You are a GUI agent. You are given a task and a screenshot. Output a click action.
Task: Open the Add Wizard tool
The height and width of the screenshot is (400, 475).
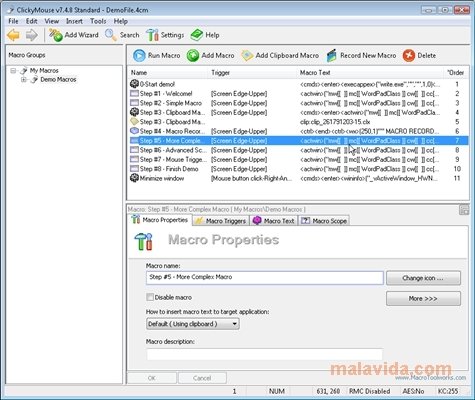coord(74,35)
